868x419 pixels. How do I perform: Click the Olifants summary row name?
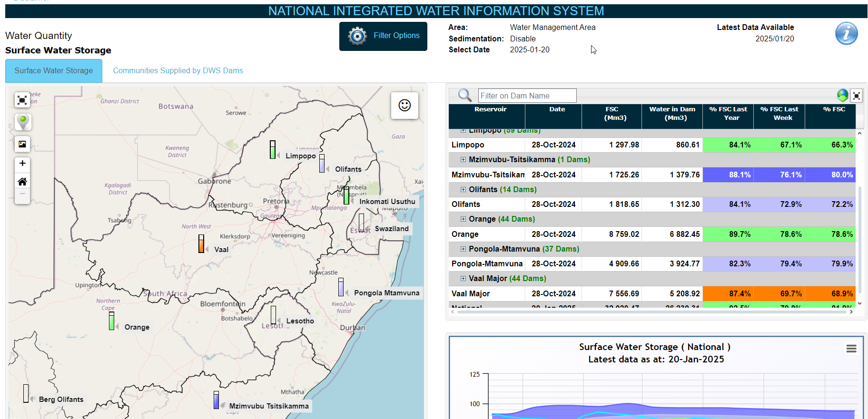click(x=466, y=205)
